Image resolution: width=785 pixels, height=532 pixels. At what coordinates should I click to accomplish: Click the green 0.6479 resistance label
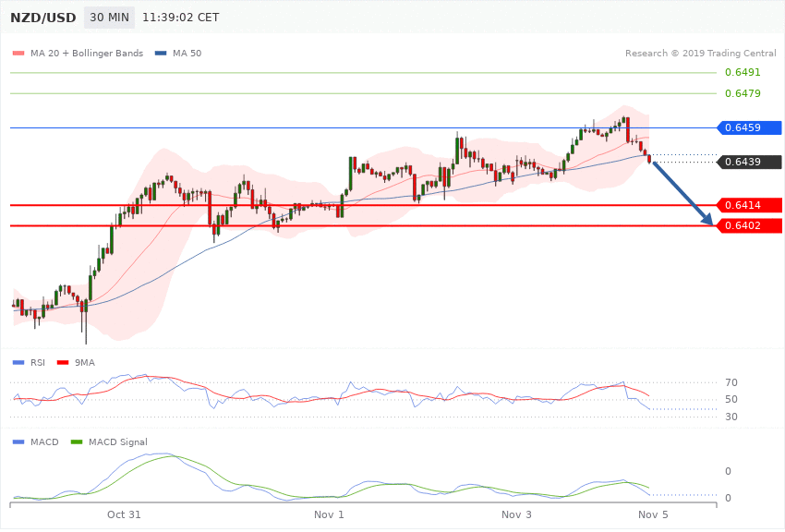click(x=742, y=93)
